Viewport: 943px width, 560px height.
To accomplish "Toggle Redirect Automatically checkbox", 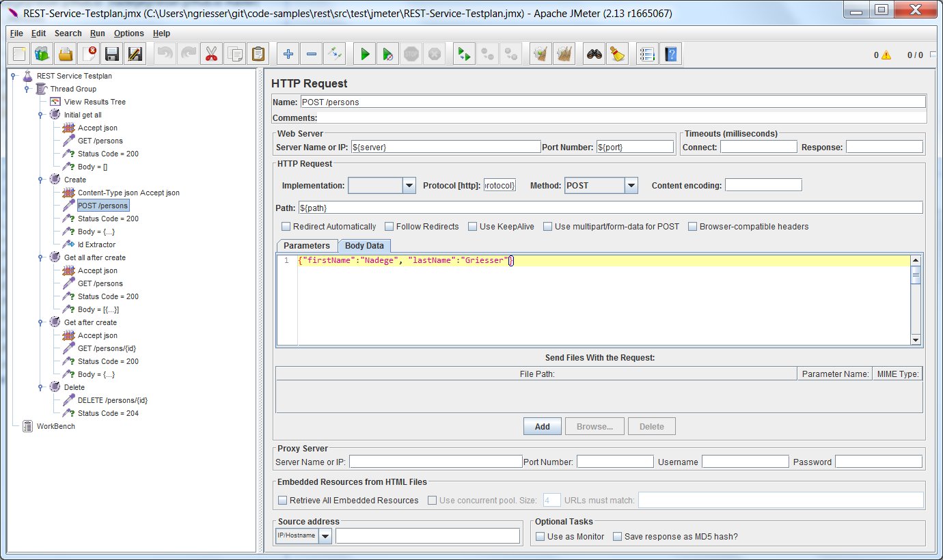I will coord(286,227).
